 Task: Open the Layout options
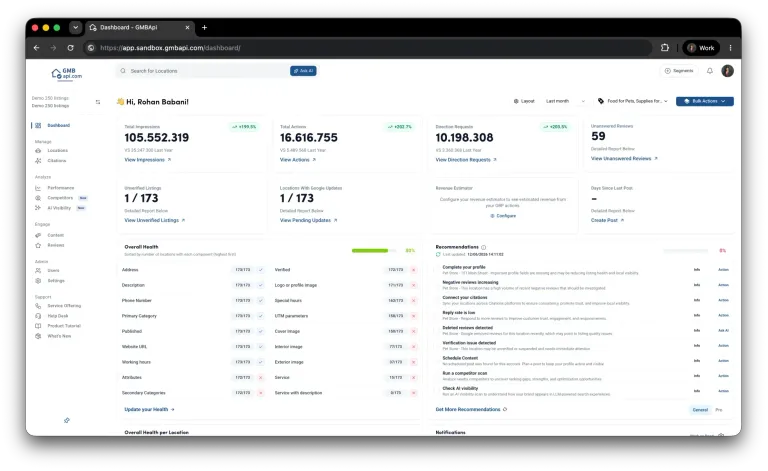point(524,101)
